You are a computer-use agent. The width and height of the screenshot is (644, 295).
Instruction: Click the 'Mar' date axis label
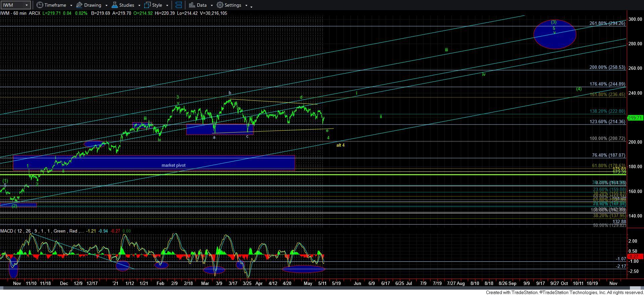pyautogui.click(x=205, y=284)
